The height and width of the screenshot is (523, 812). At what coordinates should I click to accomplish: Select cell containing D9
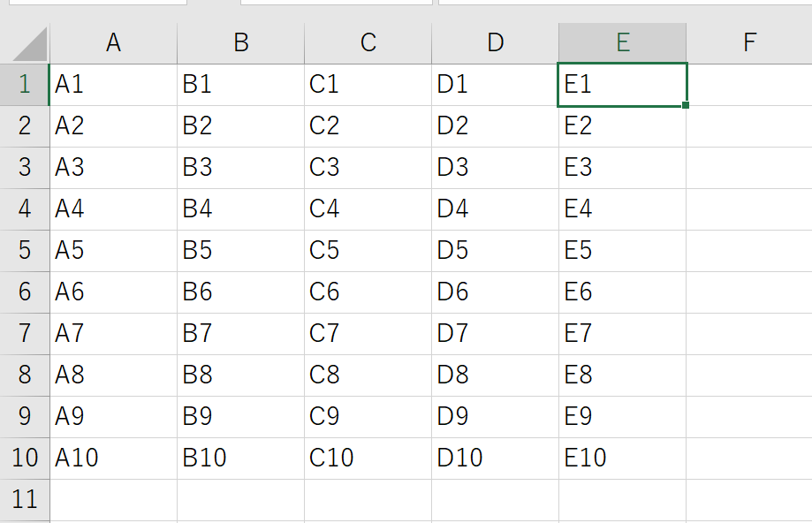495,417
